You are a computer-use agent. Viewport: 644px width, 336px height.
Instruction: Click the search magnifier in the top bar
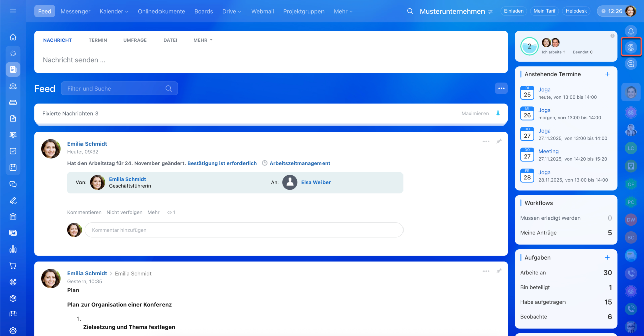click(410, 11)
